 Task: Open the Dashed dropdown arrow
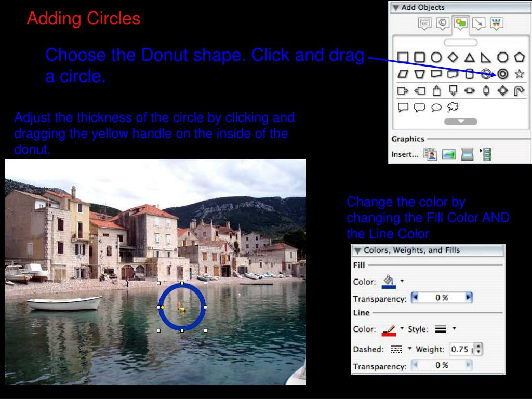tap(409, 349)
